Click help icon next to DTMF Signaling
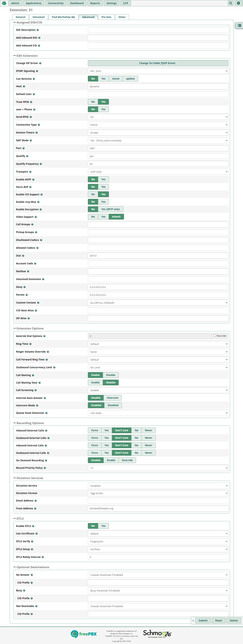The width and height of the screenshot is (243, 644). click(37, 71)
